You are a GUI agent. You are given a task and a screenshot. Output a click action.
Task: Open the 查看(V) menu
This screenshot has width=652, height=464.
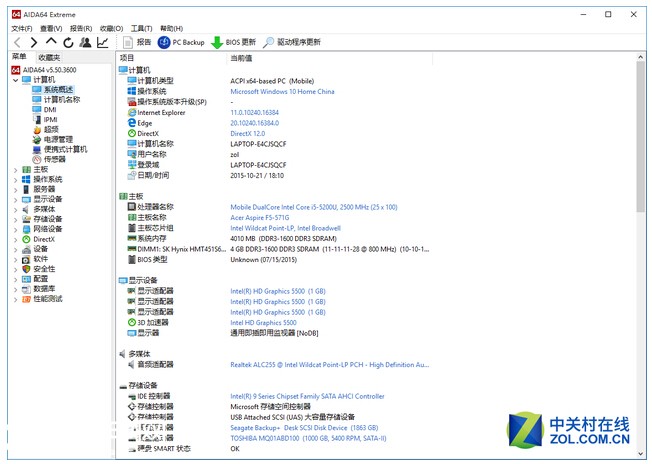click(x=51, y=28)
